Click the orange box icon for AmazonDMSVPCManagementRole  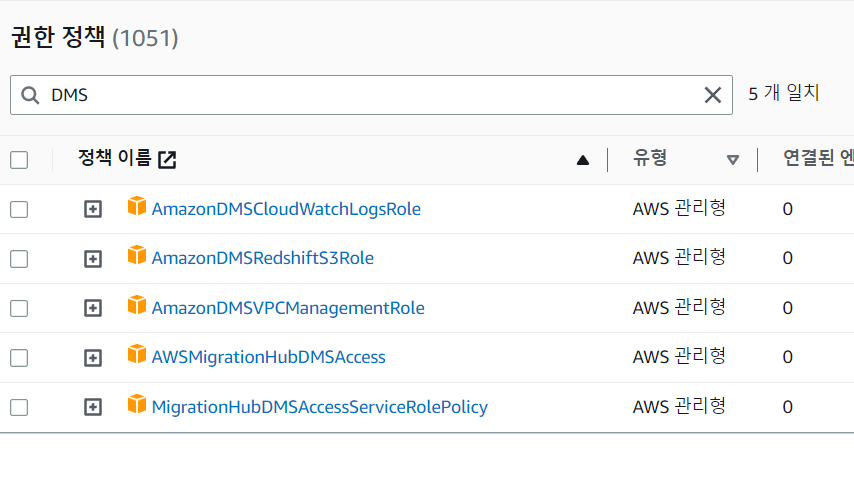(137, 305)
